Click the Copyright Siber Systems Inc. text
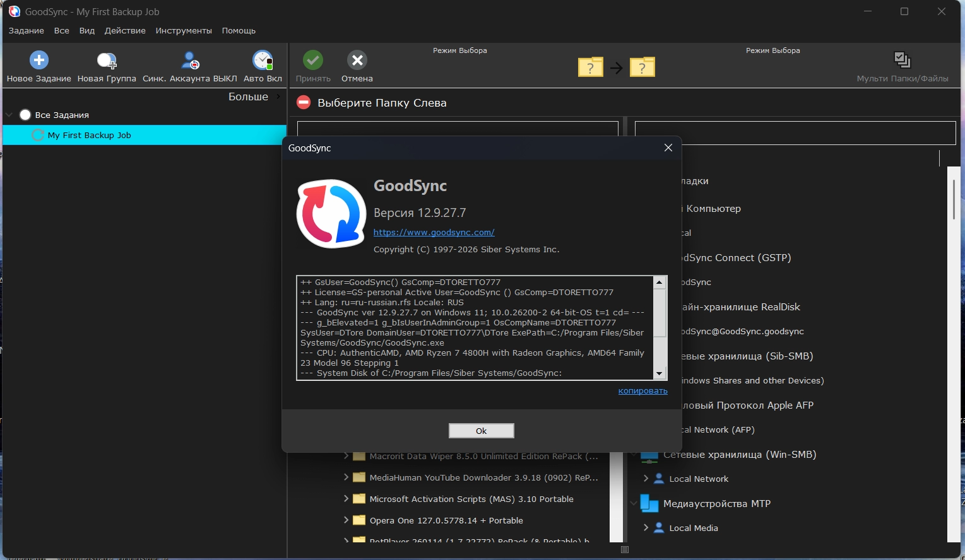The width and height of the screenshot is (965, 560). [466, 249]
